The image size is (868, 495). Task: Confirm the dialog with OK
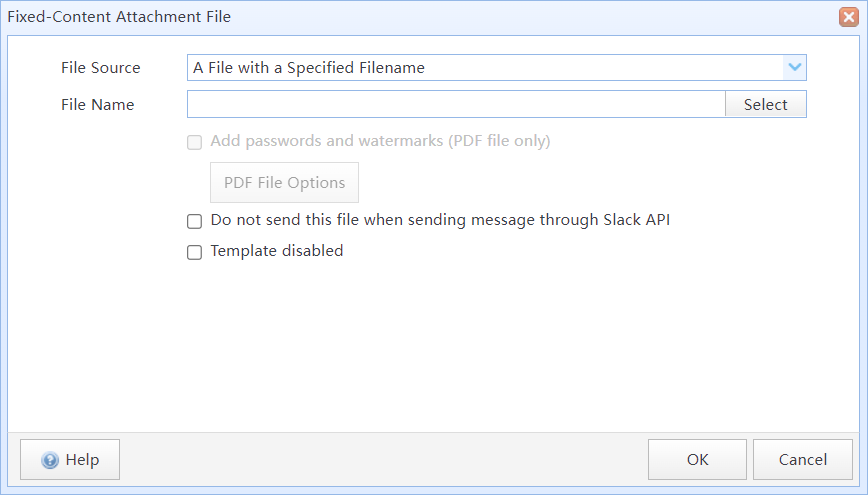pos(698,460)
